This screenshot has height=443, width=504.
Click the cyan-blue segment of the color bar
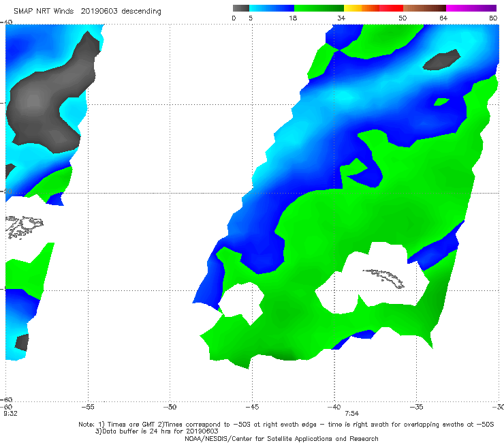272,8
